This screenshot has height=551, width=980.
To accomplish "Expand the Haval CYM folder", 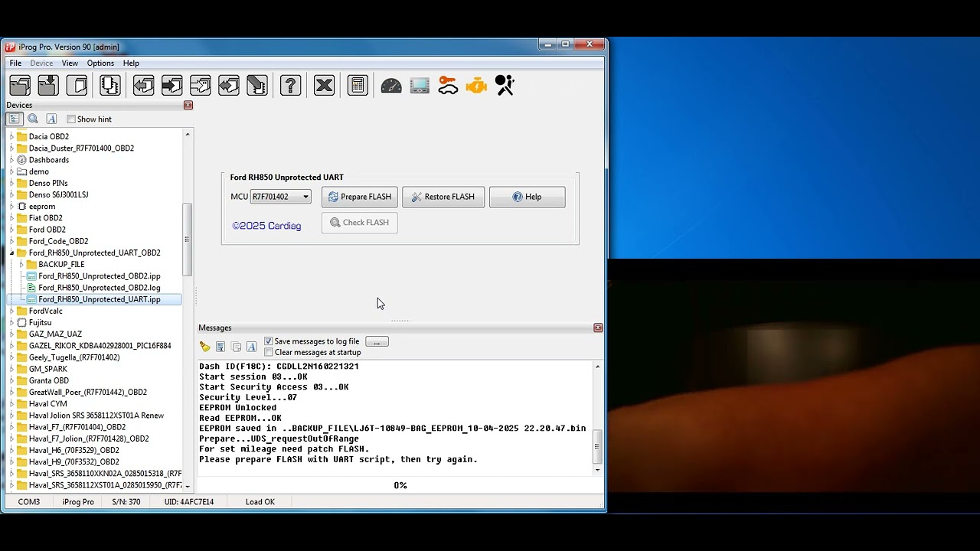I will 11,404.
